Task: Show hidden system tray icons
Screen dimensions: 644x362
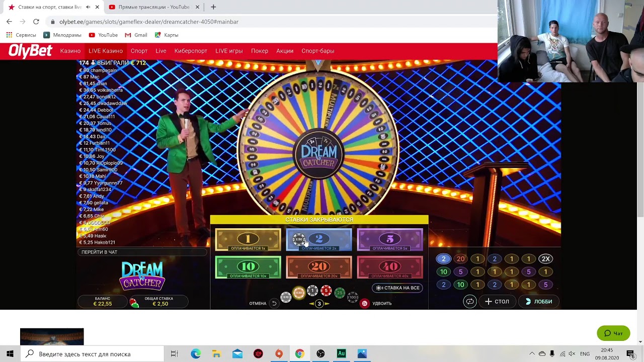Action: click(x=532, y=354)
